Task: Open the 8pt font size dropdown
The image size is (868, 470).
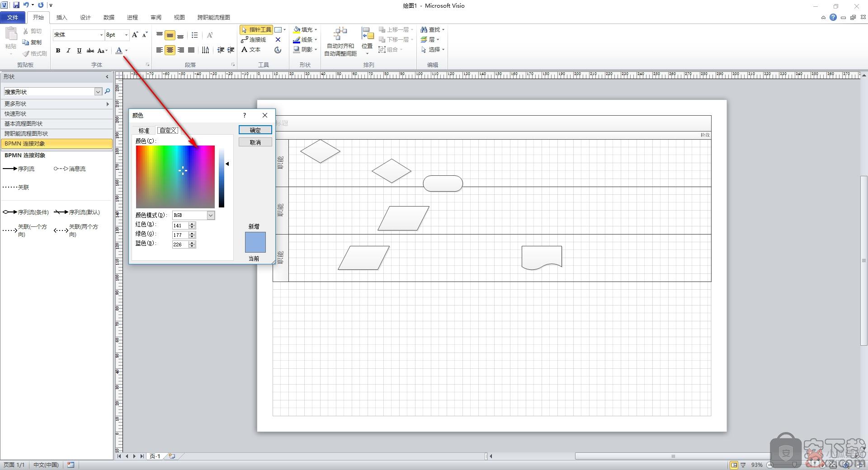Action: pyautogui.click(x=126, y=35)
